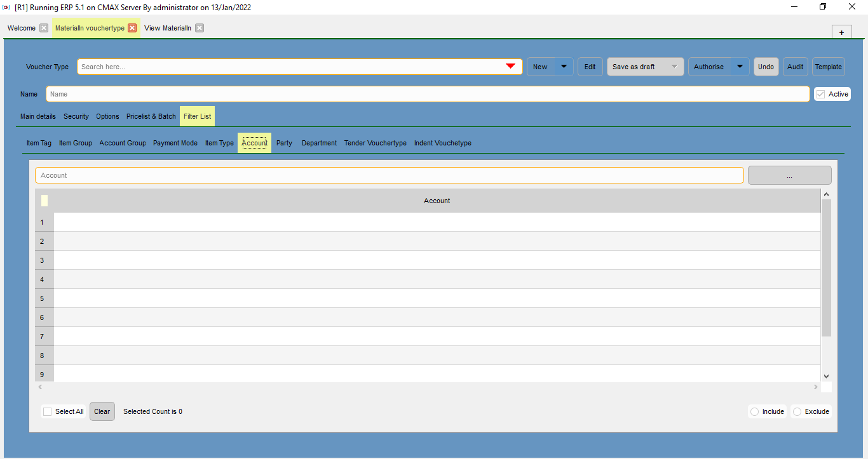Click the Authorise button
The image size is (868, 459).
tap(709, 67)
